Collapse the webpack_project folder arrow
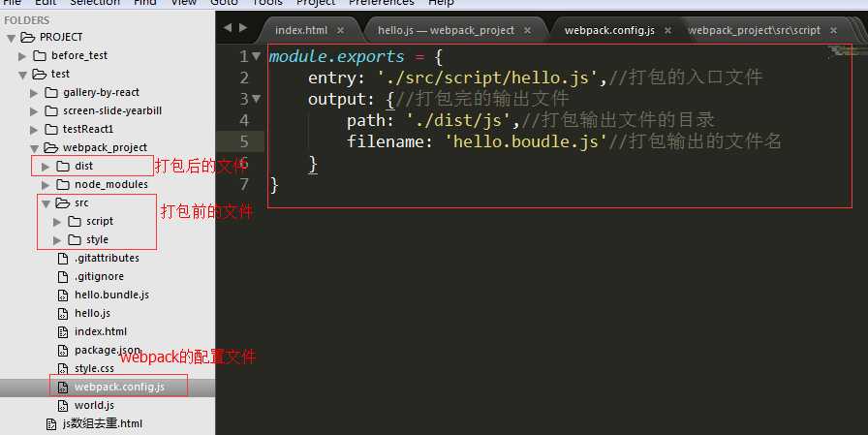868x435 pixels. (x=34, y=148)
